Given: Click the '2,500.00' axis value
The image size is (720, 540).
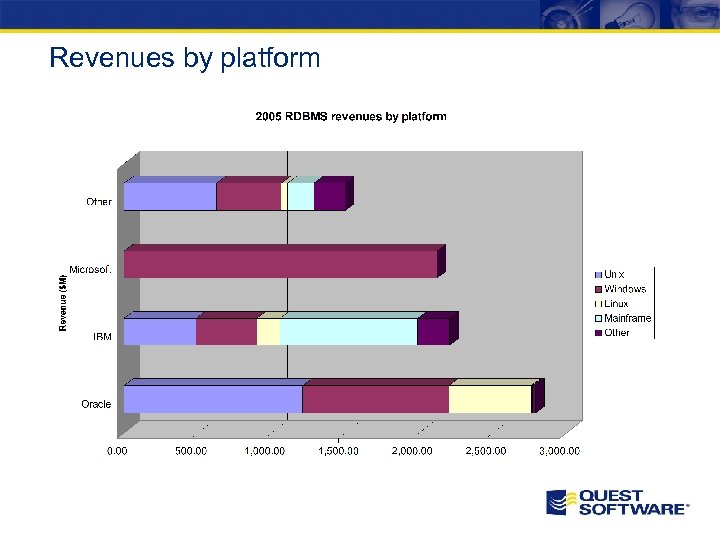Looking at the screenshot, I should (x=486, y=451).
